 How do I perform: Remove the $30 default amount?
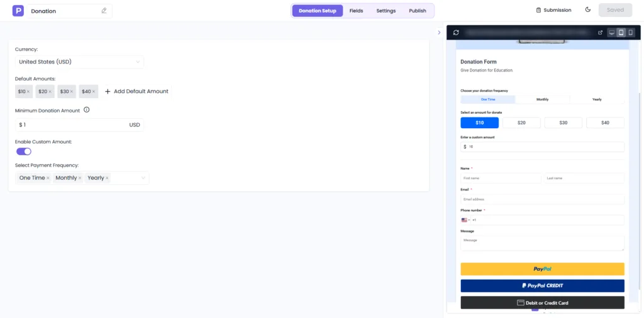click(x=72, y=92)
